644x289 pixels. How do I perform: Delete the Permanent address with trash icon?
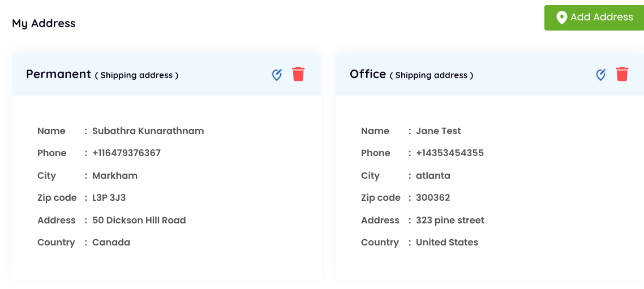tap(298, 74)
